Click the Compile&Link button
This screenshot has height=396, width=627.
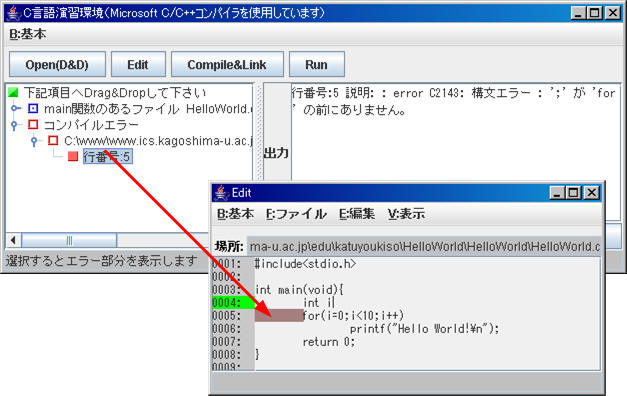pos(227,64)
